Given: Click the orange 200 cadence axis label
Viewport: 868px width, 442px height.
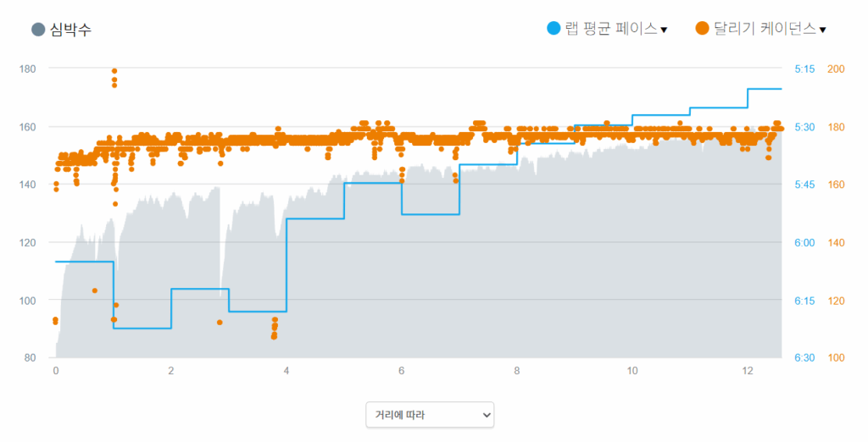Looking at the screenshot, I should (x=835, y=69).
